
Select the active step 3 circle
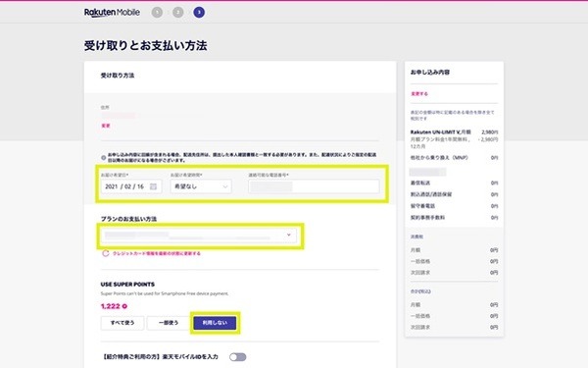coord(199,13)
